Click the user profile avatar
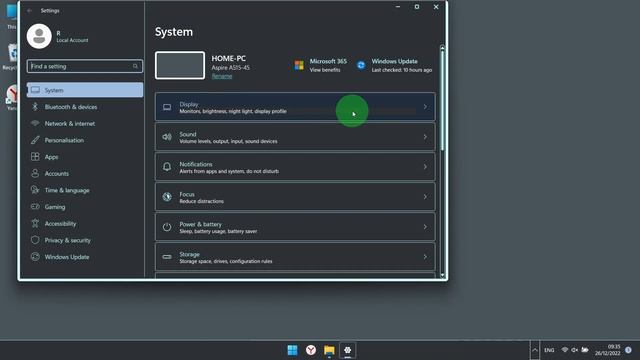The height and width of the screenshot is (360, 640). pyautogui.click(x=39, y=36)
